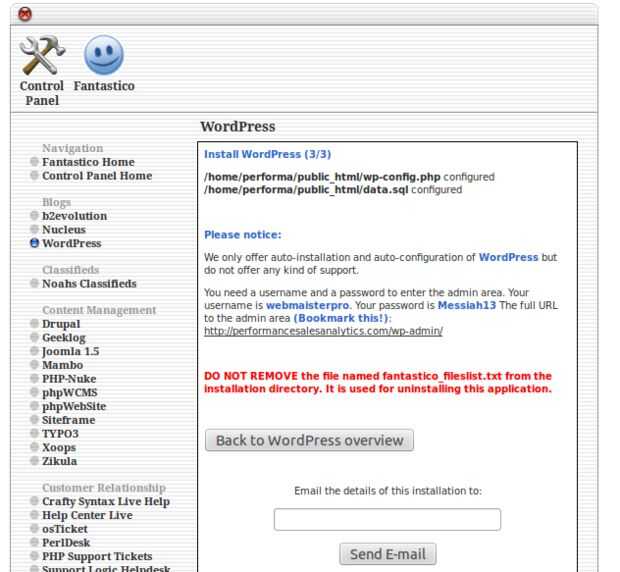Click the gray bullet beside Help Center Live
This screenshot has width=620, height=572.
34,515
